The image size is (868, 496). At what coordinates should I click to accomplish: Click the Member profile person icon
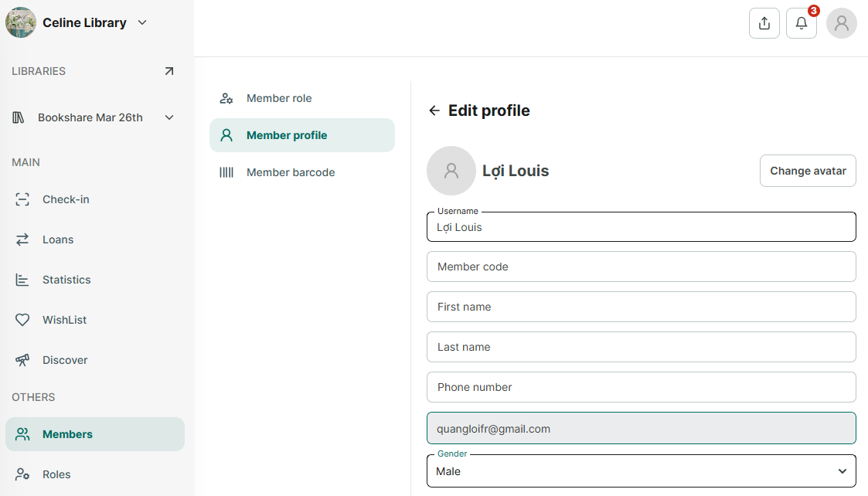[x=226, y=135]
